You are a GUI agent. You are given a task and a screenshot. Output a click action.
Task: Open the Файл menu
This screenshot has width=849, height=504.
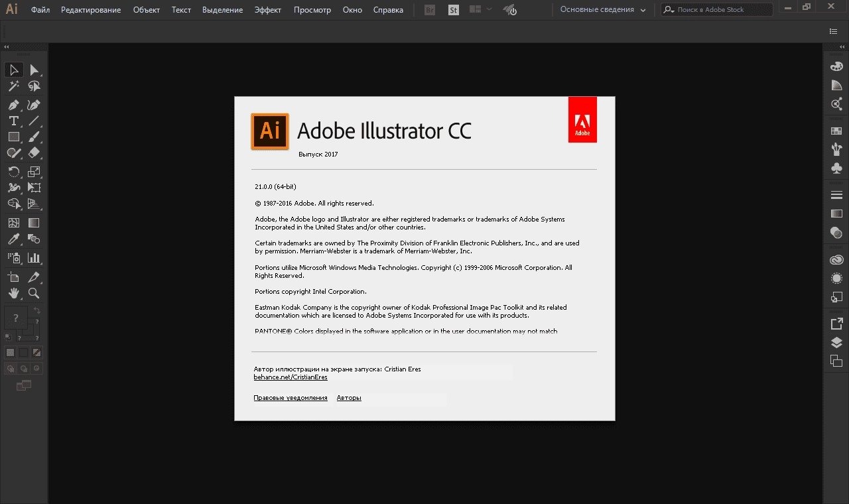pyautogui.click(x=40, y=10)
